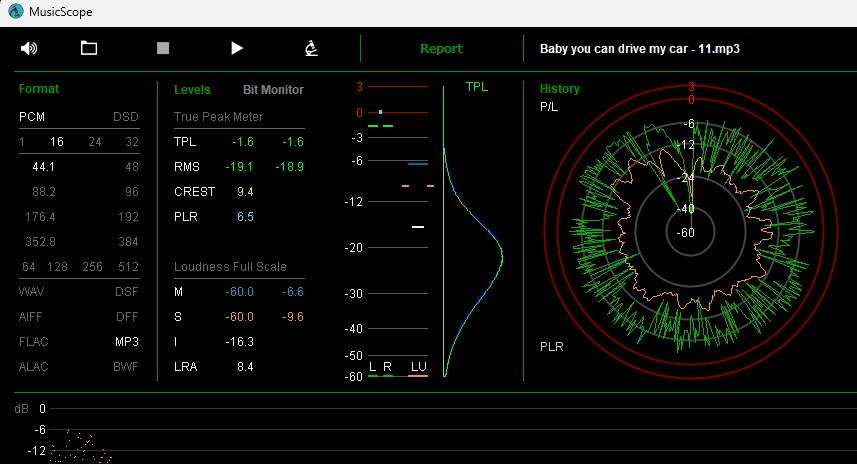Switch to the Levels tab

192,90
